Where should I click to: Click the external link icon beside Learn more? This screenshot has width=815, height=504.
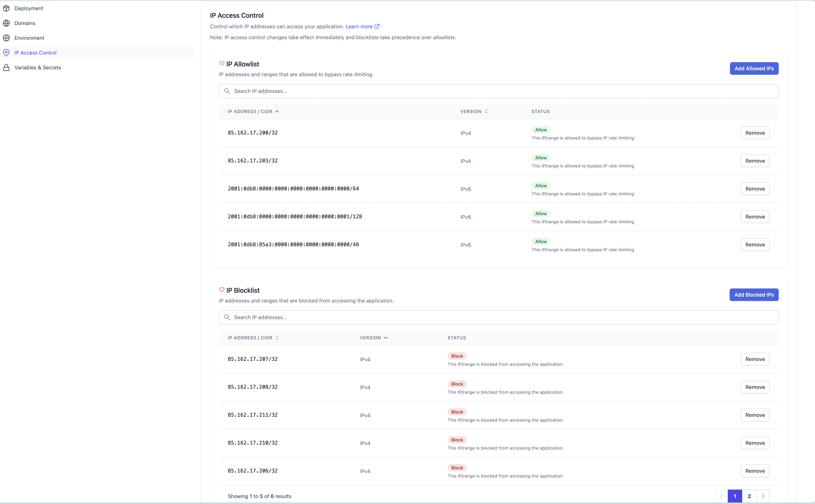tap(377, 26)
